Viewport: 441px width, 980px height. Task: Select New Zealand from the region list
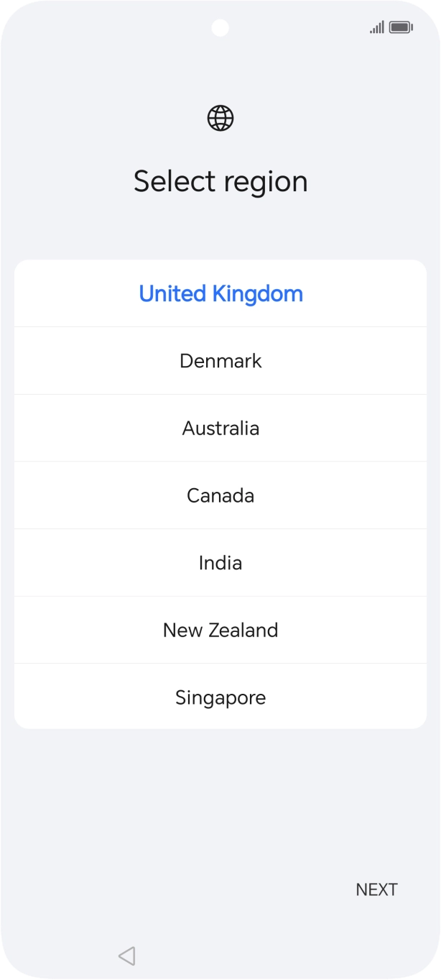pyautogui.click(x=220, y=629)
